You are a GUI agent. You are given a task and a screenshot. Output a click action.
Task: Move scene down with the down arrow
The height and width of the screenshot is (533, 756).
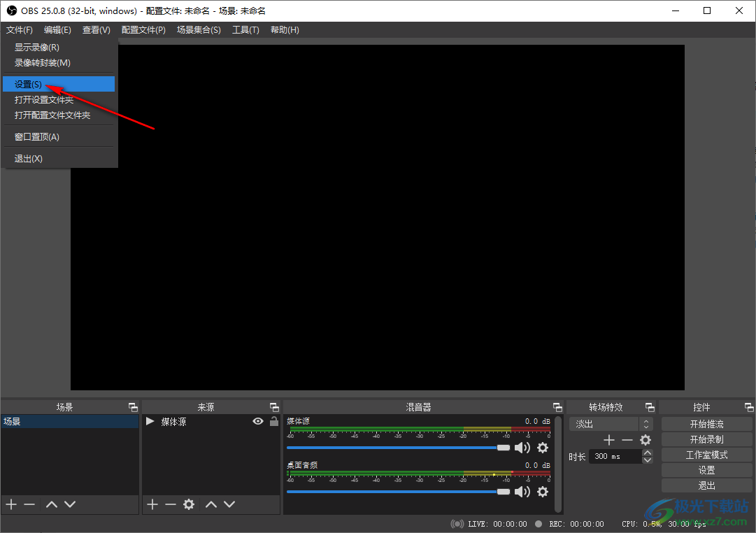tap(70, 504)
